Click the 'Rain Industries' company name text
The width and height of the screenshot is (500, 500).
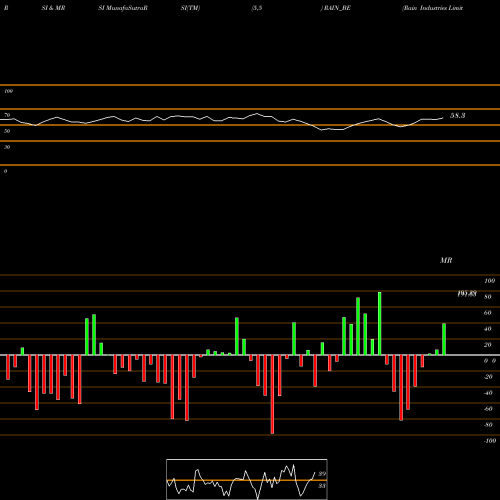point(432,8)
